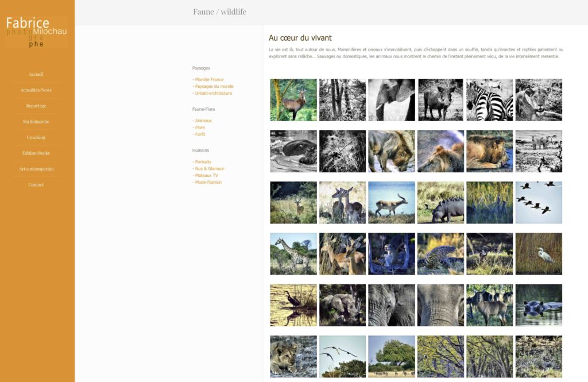Open the Portraits gallery link
588x382 pixels.
[202, 162]
